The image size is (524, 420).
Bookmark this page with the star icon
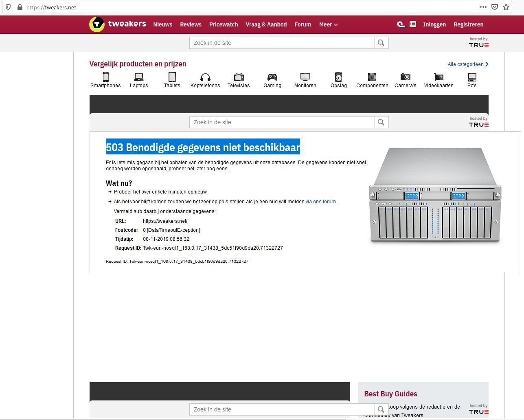pos(506,7)
